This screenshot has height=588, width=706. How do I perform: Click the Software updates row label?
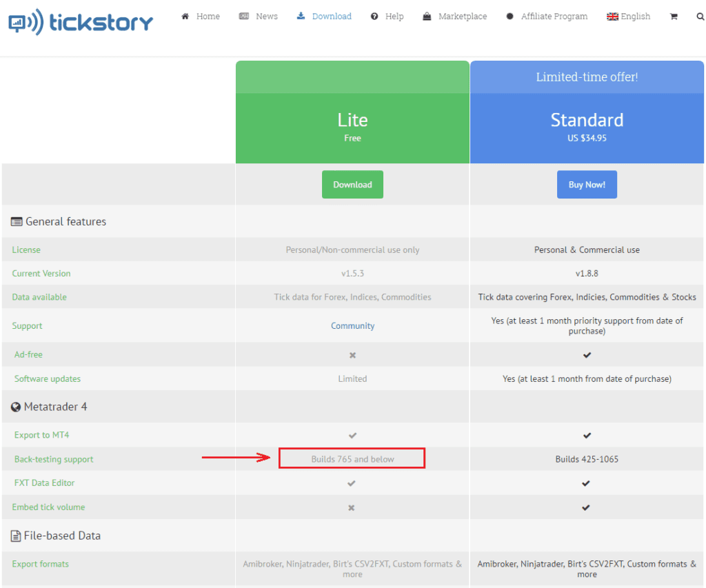tap(48, 378)
